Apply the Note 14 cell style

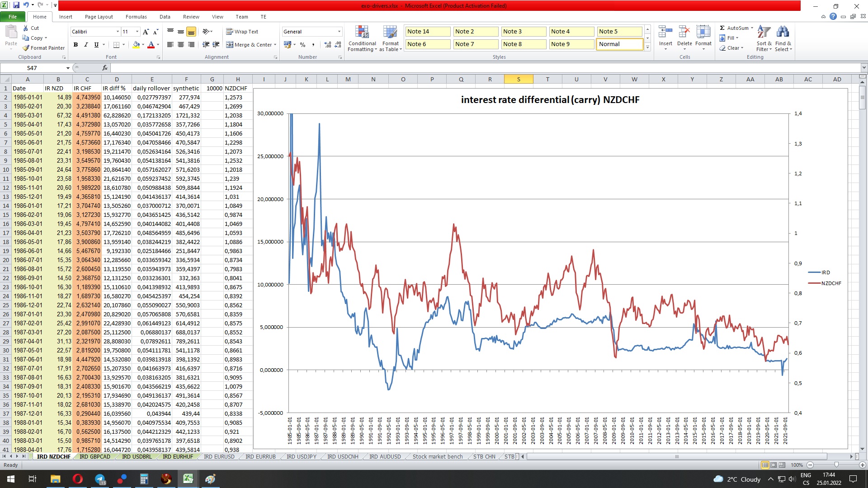click(427, 32)
